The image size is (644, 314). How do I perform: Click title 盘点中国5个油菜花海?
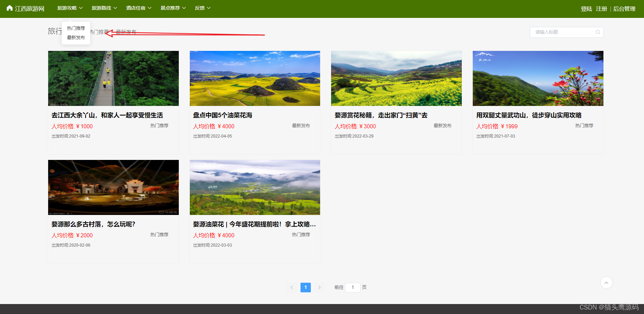click(222, 115)
